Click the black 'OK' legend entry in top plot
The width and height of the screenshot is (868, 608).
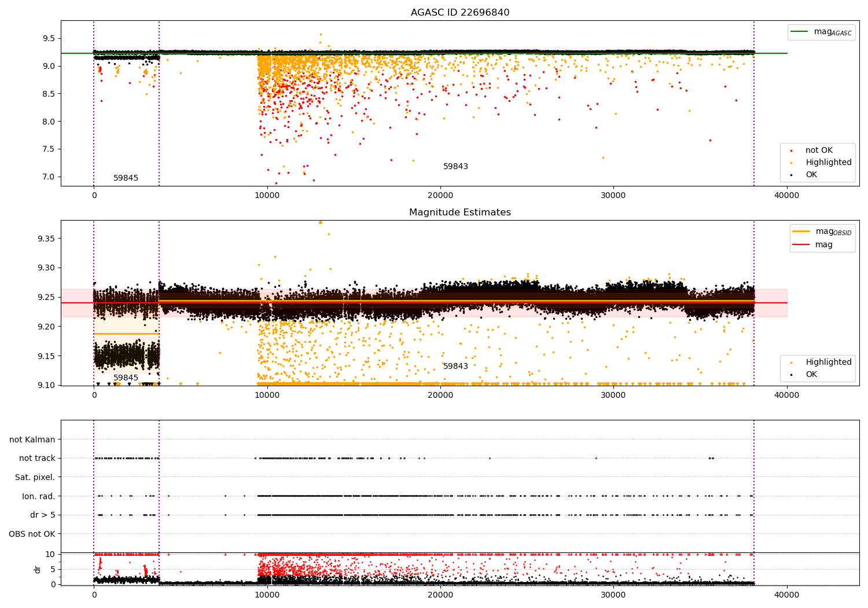(x=811, y=175)
